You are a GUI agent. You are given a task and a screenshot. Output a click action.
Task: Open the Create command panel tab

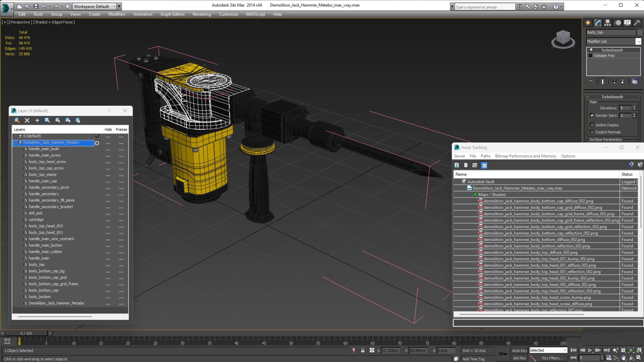(588, 23)
